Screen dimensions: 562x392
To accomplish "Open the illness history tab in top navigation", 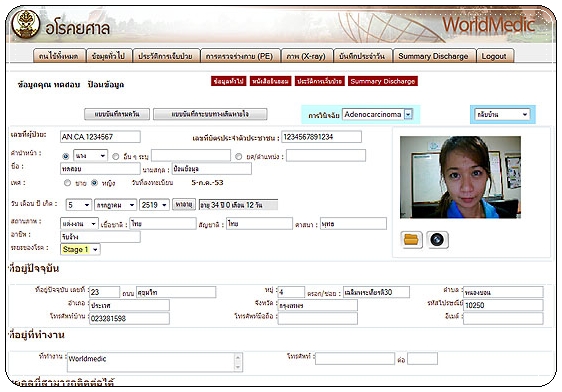I will [165, 56].
